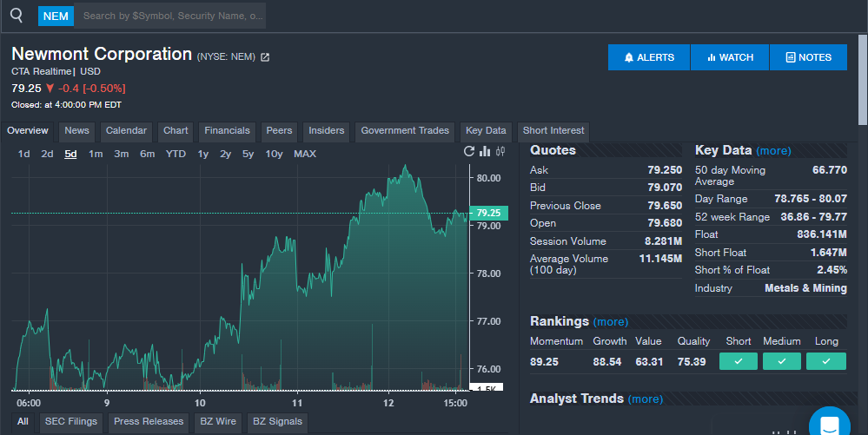Open the Key Data tab

pyautogui.click(x=486, y=131)
